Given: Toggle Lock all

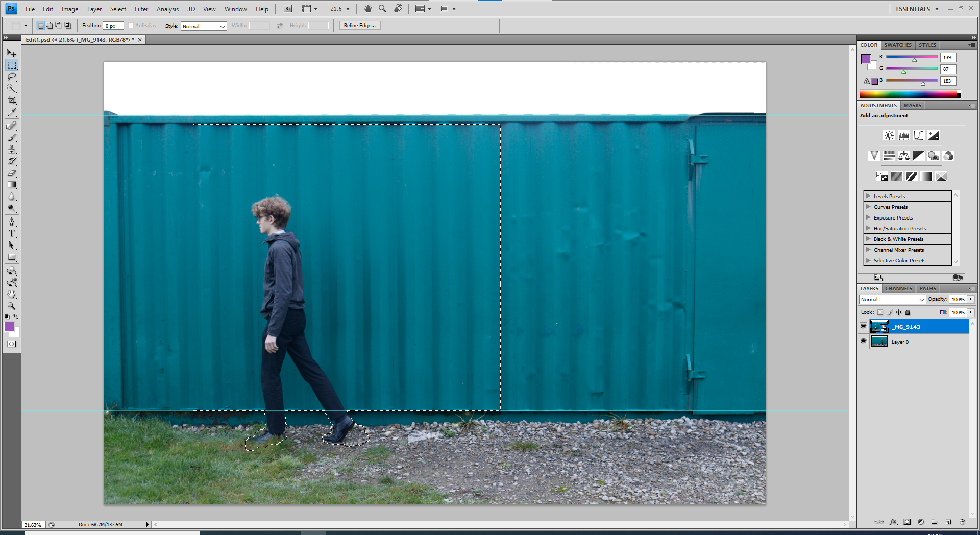Looking at the screenshot, I should click(x=908, y=312).
